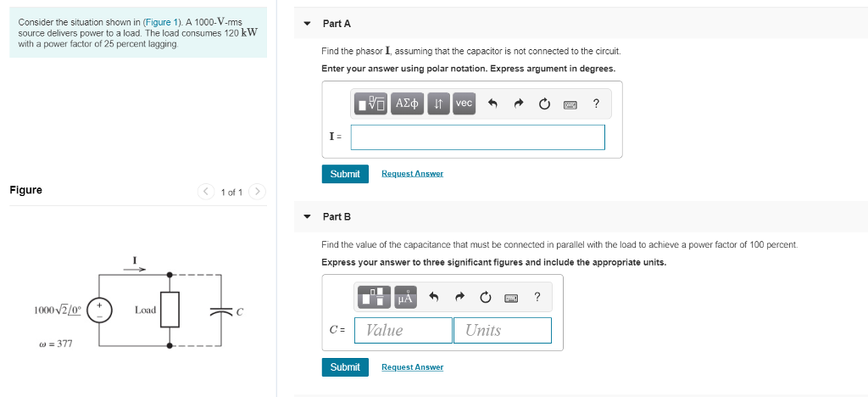Redo action in Part B toolbar
868x397 pixels.
pyautogui.click(x=459, y=297)
